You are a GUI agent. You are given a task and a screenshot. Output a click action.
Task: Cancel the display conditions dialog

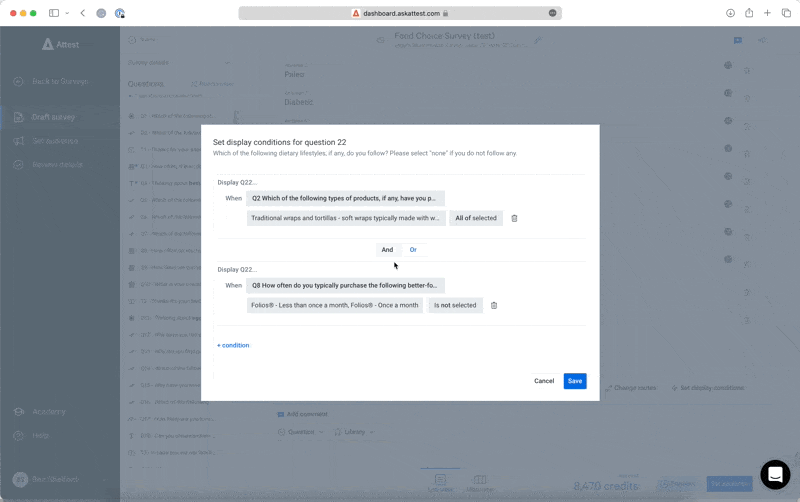click(x=544, y=381)
